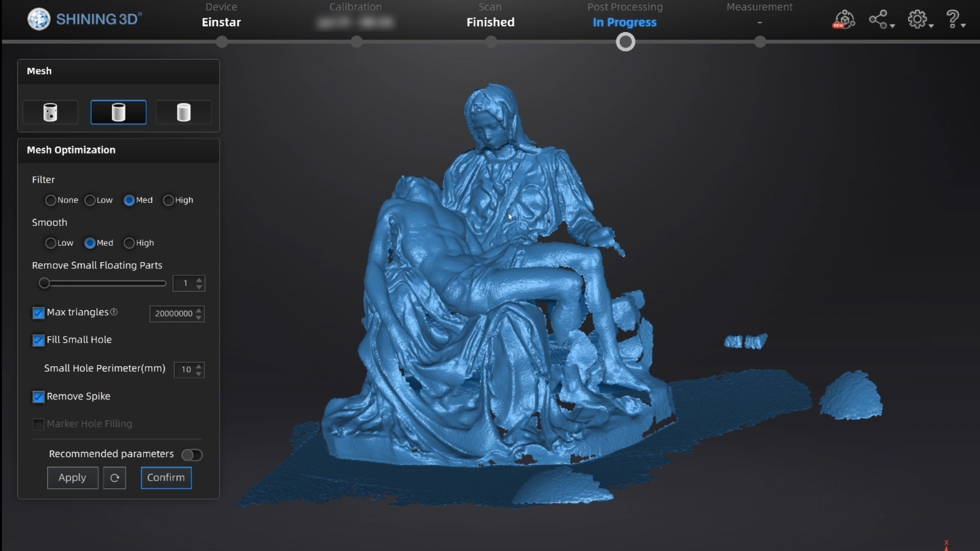Viewport: 980px width, 551px height.
Task: Click the Max triangles info icon
Action: point(114,312)
